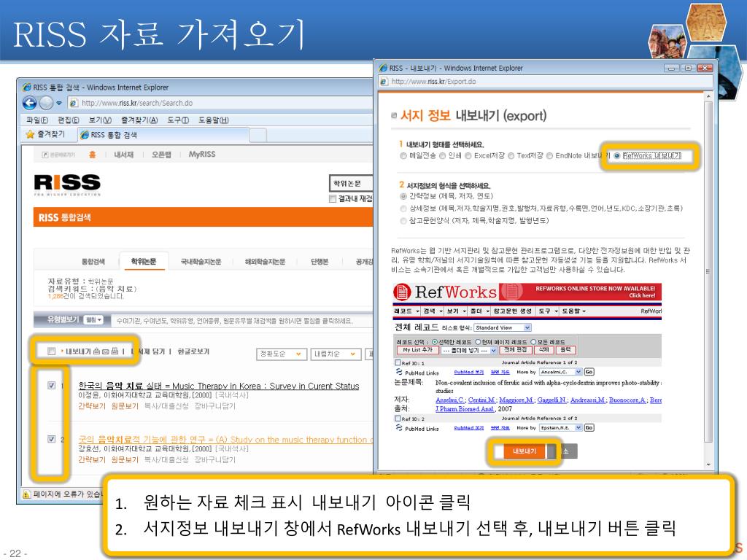747x560 pixels.
Task: Click the save icon next to 내보내기
Action: tap(97, 351)
